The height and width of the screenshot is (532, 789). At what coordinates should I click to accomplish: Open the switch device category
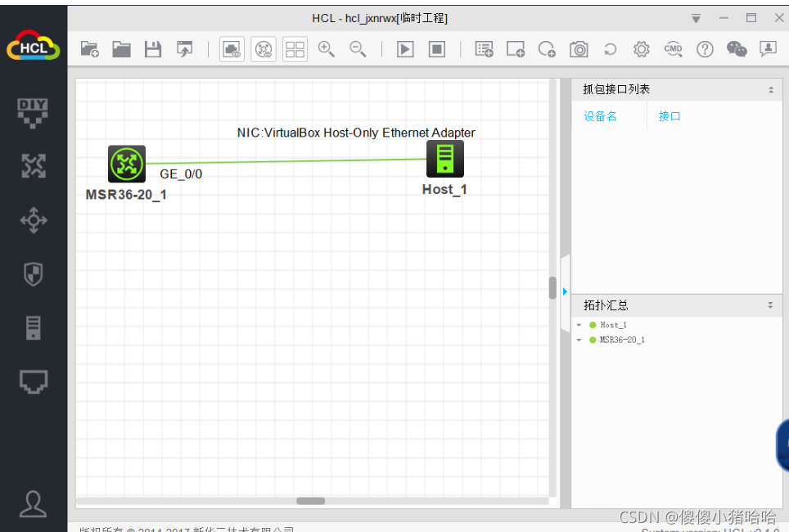(x=34, y=220)
